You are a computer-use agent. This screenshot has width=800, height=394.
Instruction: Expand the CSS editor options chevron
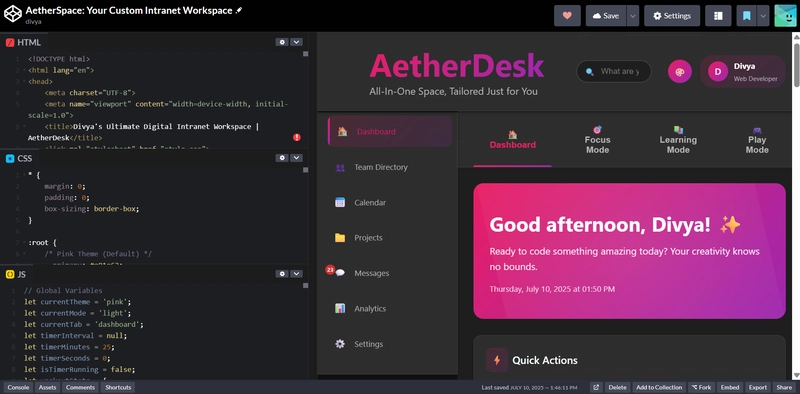(x=296, y=158)
